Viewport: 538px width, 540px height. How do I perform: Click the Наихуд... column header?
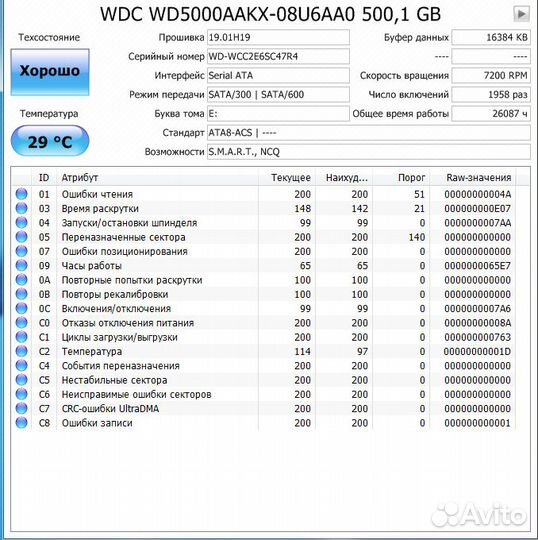click(x=344, y=178)
